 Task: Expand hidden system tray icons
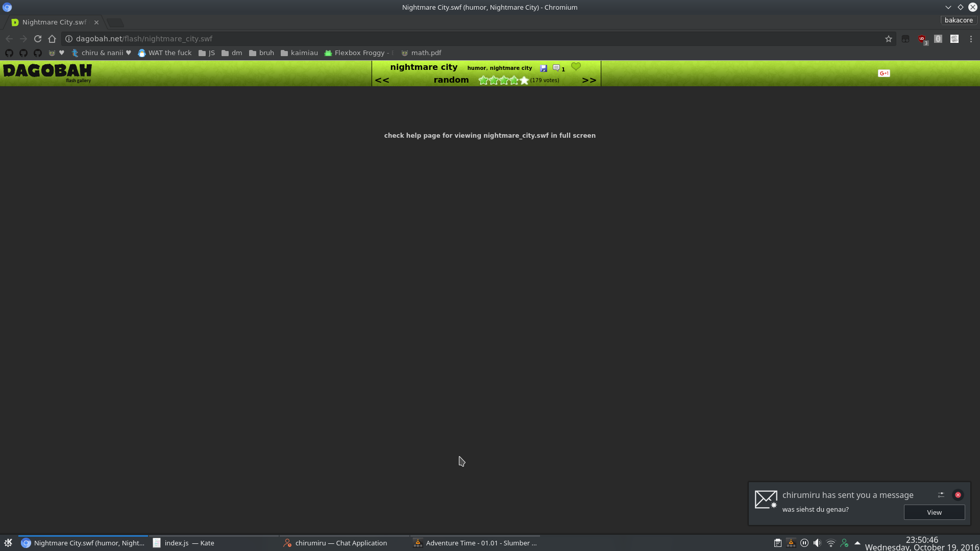coord(857,543)
